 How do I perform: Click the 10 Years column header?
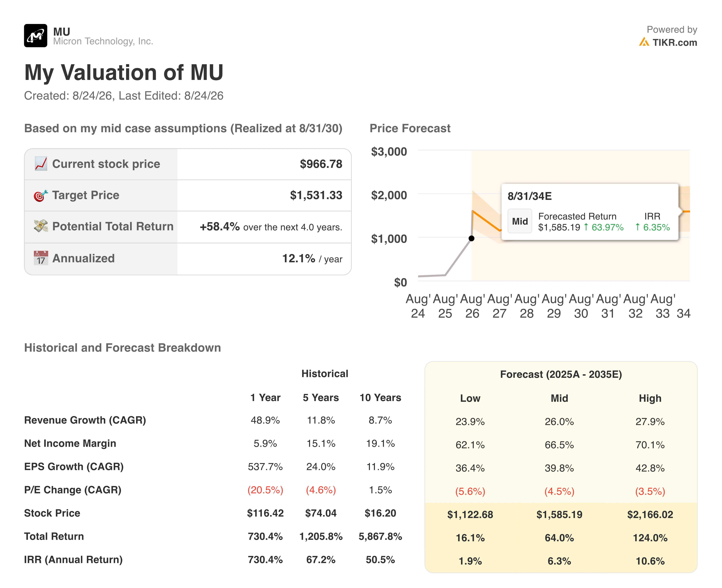point(380,398)
